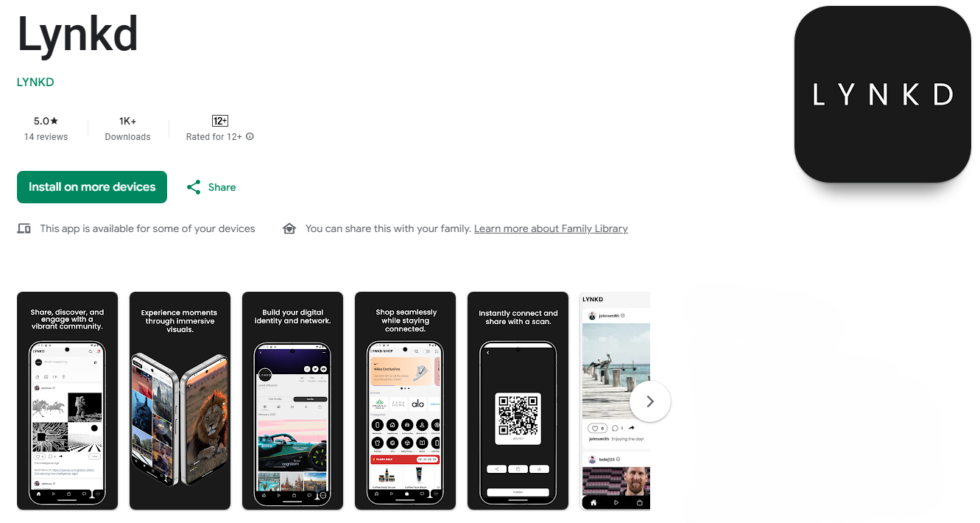Open the 'Share, discover, and engage' screenshot
Screen dimensions: 980x523
click(67, 401)
